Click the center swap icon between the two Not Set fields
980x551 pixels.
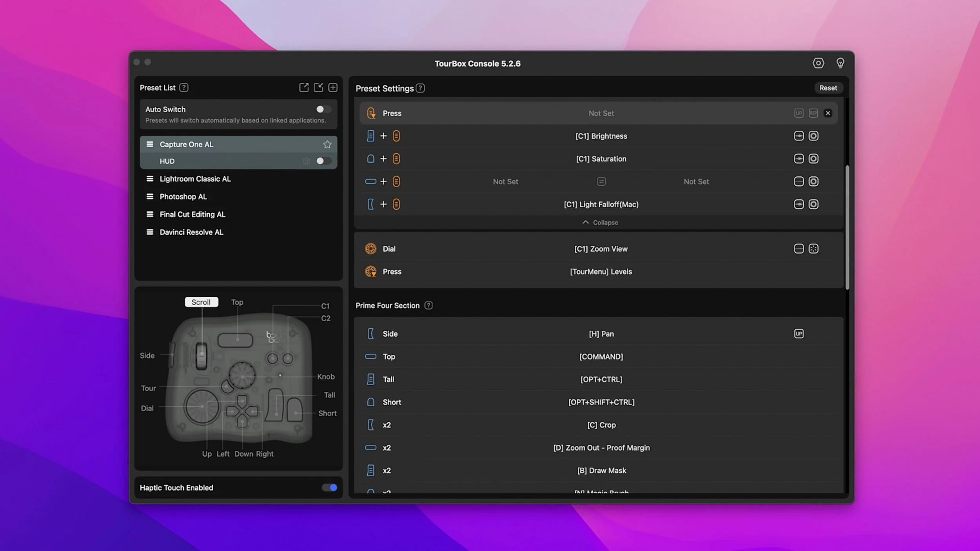coord(601,181)
